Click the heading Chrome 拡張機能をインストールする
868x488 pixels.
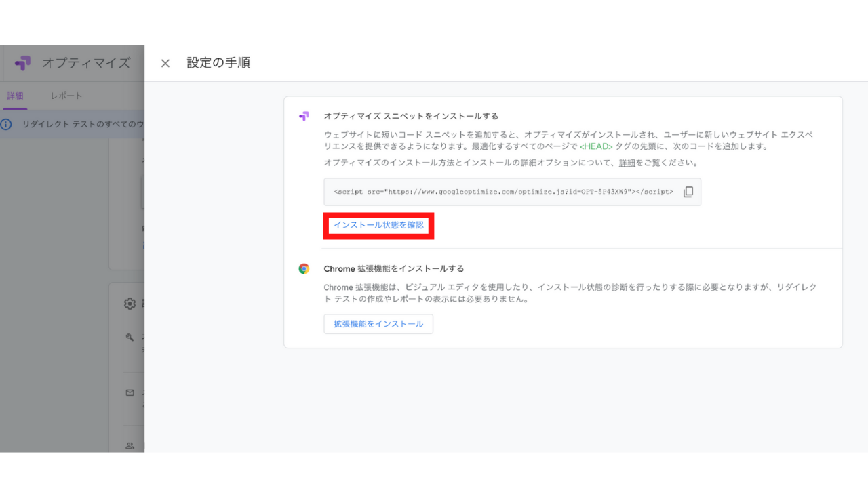[394, 268]
